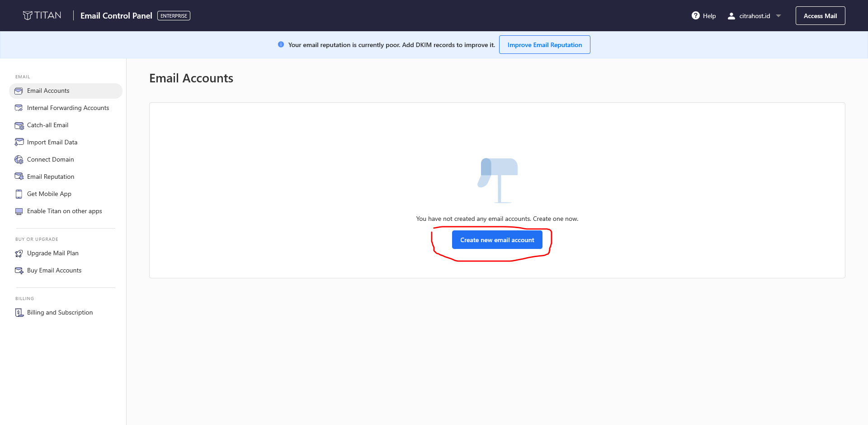Screen dimensions: 868x425
Task: Open the Billing and Subscription invoice icon
Action: click(19, 312)
